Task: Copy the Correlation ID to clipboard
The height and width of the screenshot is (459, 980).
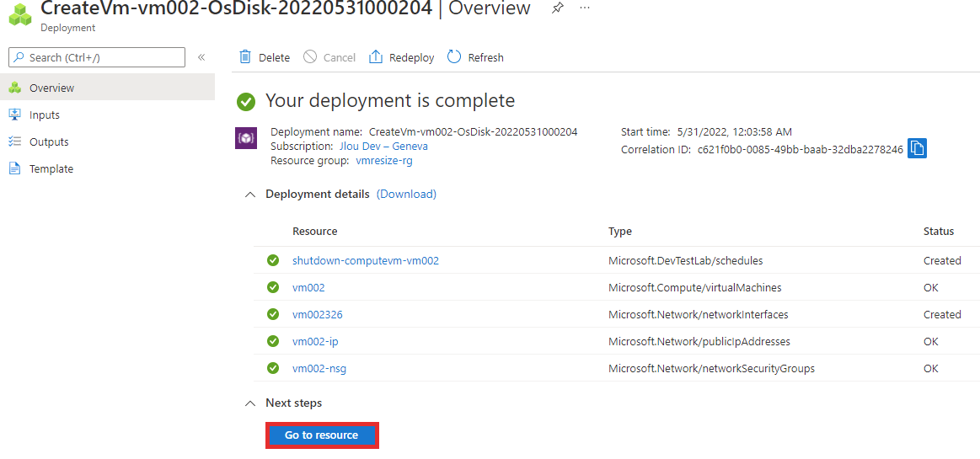Action: coord(917,148)
